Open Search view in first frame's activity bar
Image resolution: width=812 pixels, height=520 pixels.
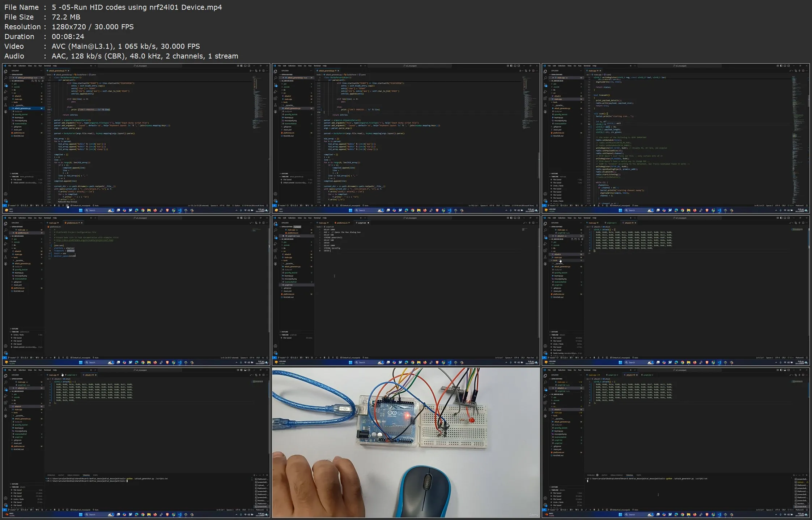click(x=5, y=78)
